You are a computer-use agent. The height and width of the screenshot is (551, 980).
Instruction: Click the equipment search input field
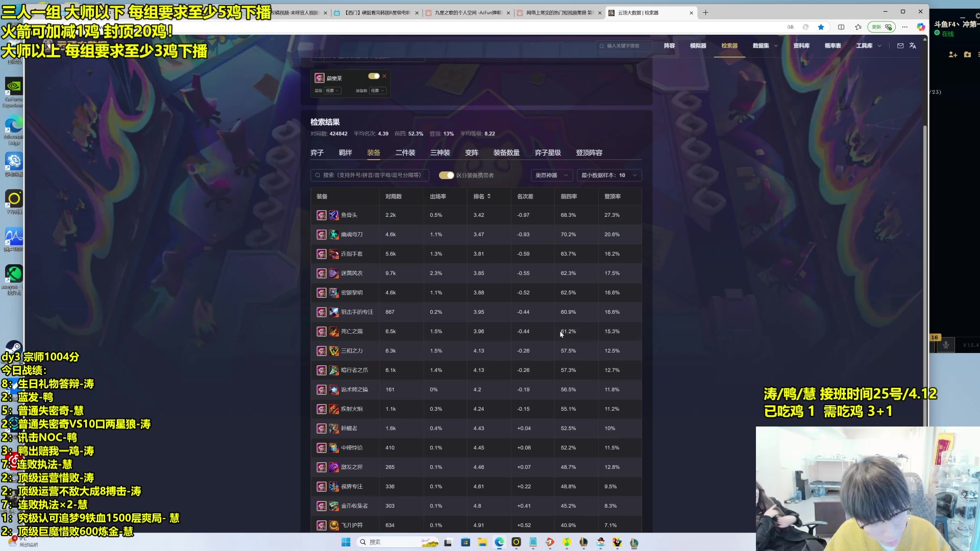pyautogui.click(x=370, y=176)
